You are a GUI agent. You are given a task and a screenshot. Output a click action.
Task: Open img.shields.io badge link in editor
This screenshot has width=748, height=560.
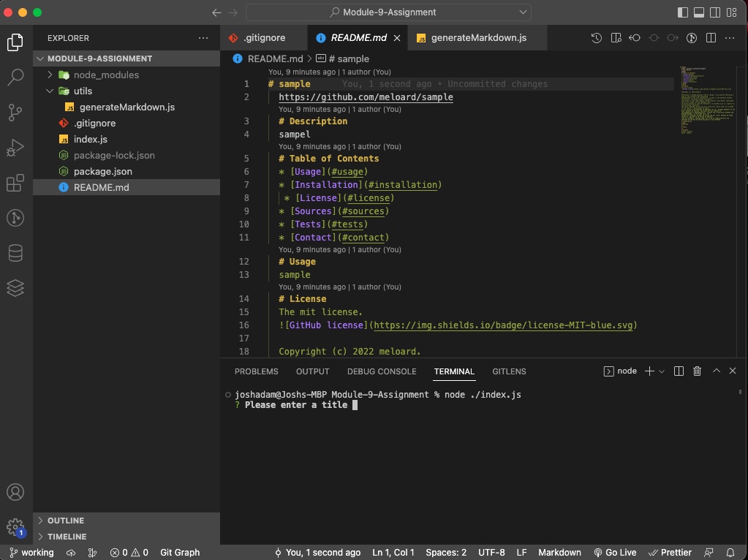point(503,325)
